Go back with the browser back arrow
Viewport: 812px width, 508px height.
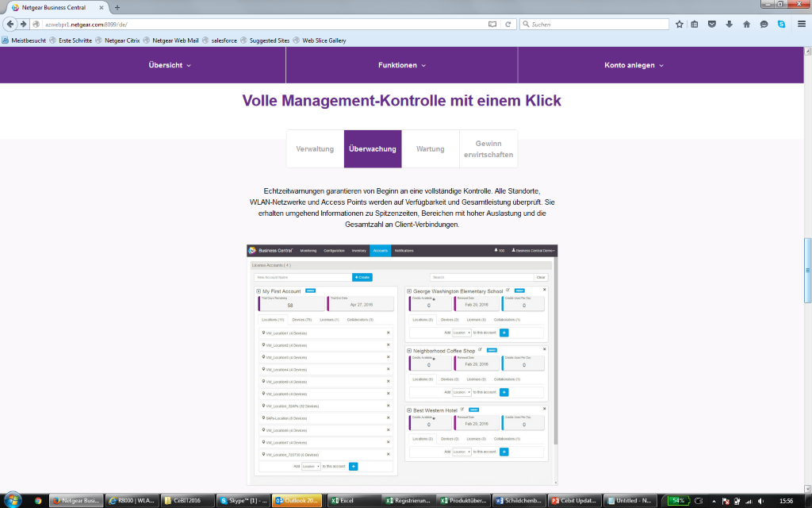click(10, 24)
